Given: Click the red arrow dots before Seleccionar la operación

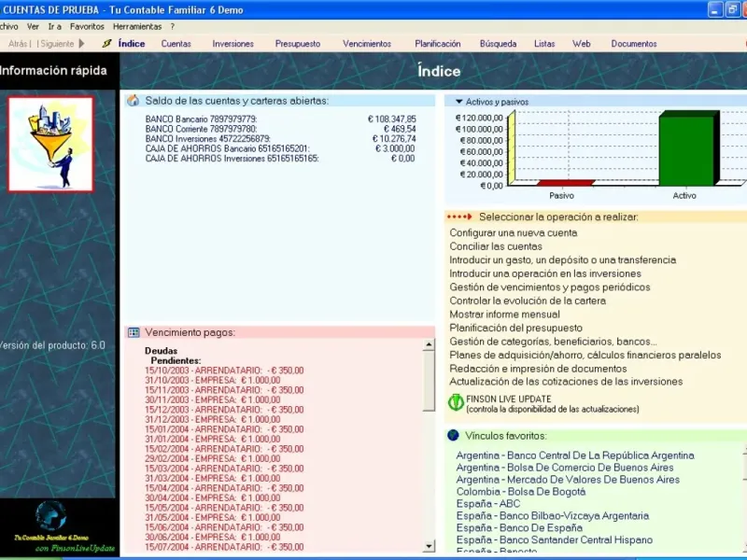Looking at the screenshot, I should [x=459, y=217].
